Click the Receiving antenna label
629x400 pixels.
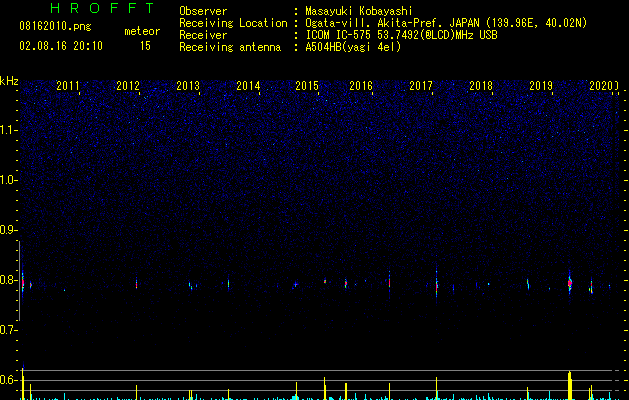(x=230, y=47)
